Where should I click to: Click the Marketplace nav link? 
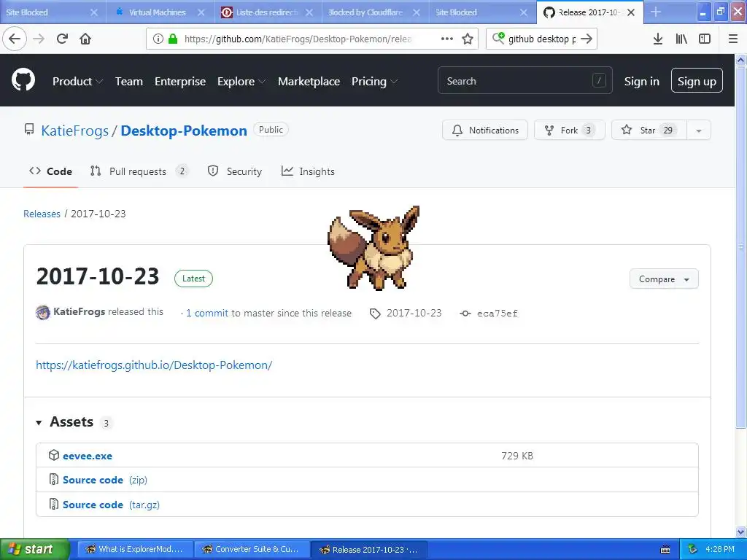(x=309, y=82)
